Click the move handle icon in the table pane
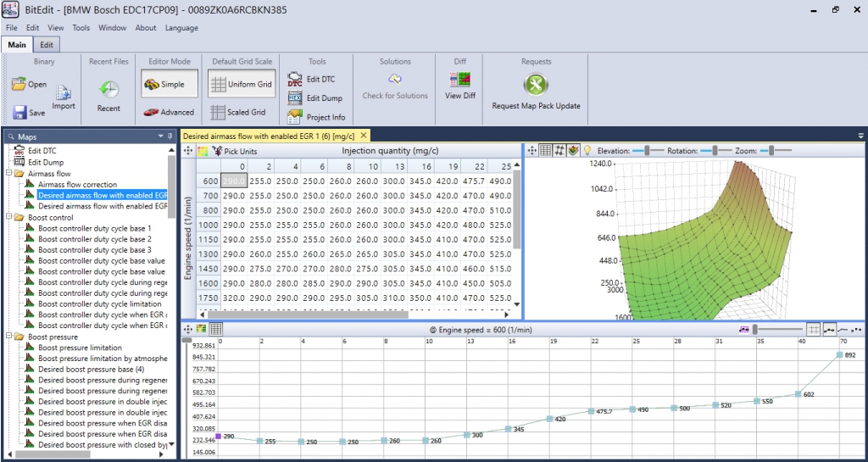Image resolution: width=868 pixels, height=462 pixels. (x=187, y=151)
